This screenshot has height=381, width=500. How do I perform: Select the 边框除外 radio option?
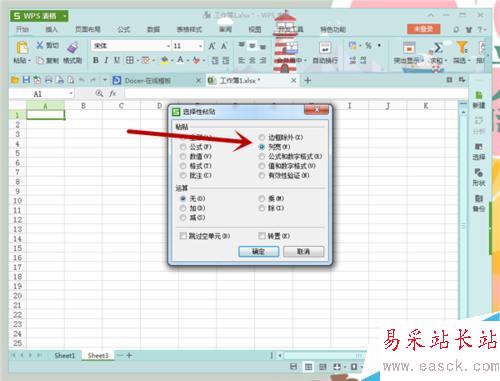(x=262, y=137)
